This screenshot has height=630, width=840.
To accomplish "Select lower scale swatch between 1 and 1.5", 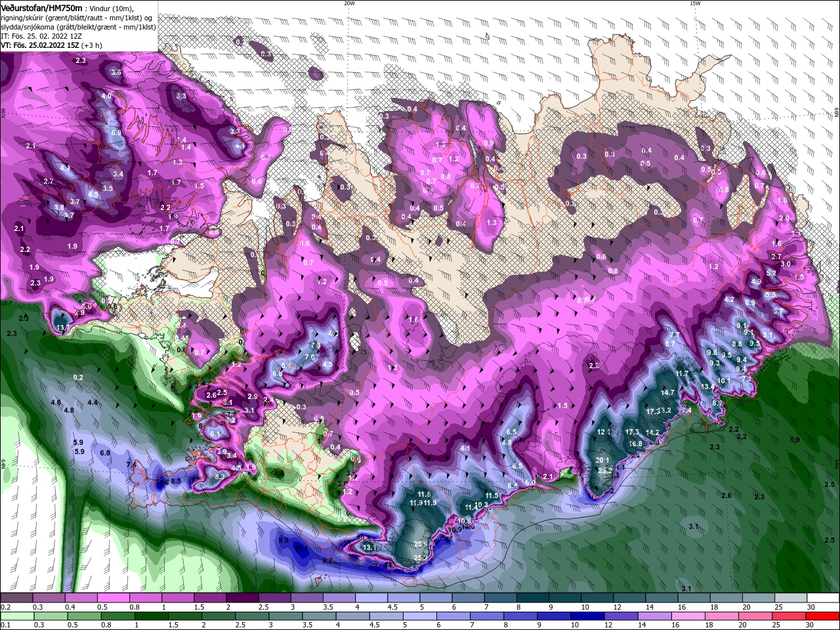I will pyautogui.click(x=151, y=616).
